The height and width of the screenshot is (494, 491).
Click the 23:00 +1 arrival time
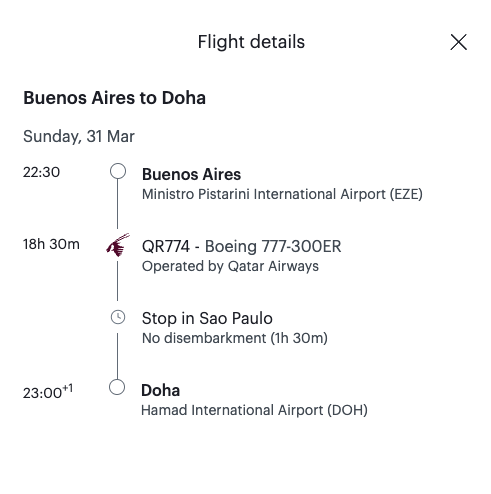coord(48,392)
